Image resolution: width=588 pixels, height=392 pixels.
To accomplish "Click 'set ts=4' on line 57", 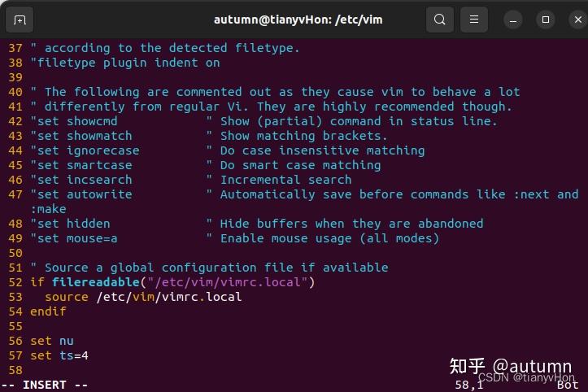I will [x=59, y=355].
